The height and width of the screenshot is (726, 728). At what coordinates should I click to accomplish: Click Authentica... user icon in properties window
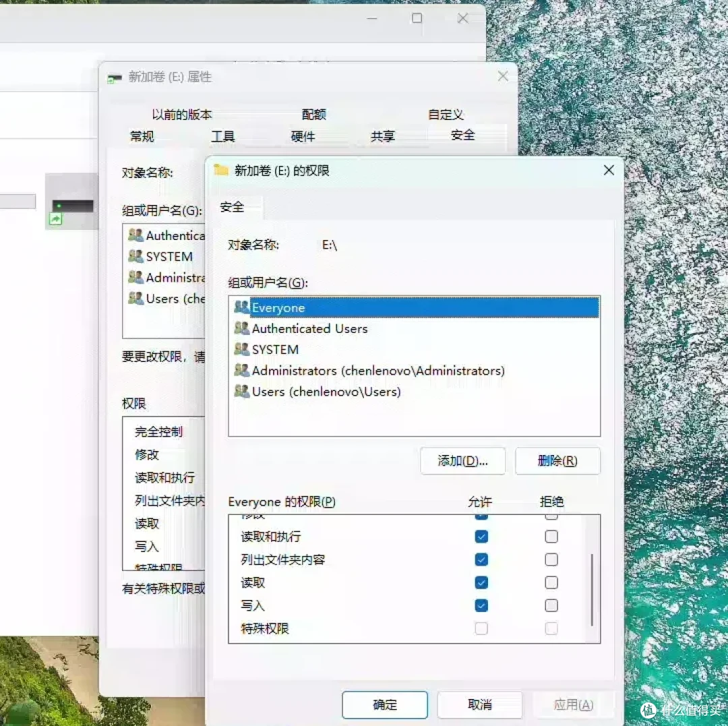[135, 235]
